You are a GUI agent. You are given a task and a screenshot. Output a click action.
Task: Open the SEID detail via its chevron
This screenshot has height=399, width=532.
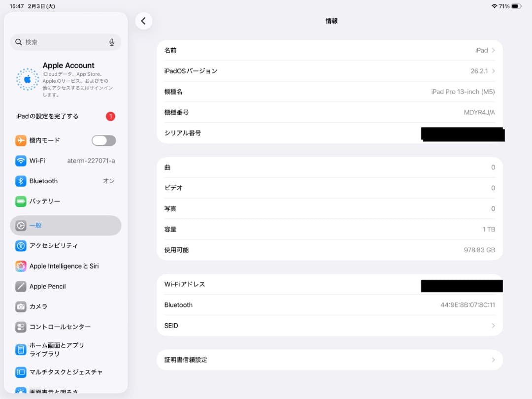[493, 326]
